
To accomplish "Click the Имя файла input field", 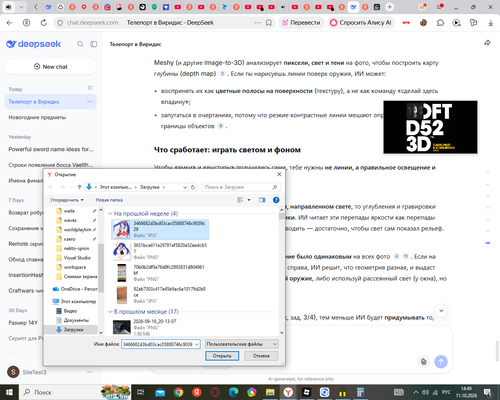I will tap(158, 344).
